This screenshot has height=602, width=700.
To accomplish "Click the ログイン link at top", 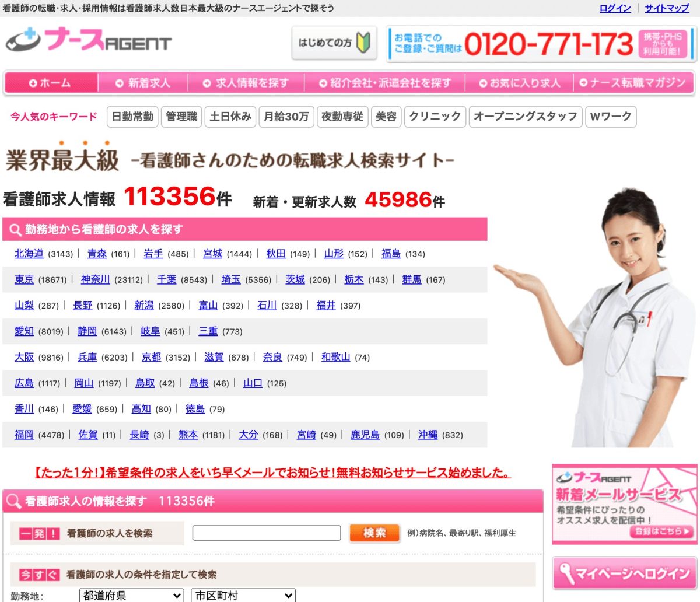I will click(615, 8).
